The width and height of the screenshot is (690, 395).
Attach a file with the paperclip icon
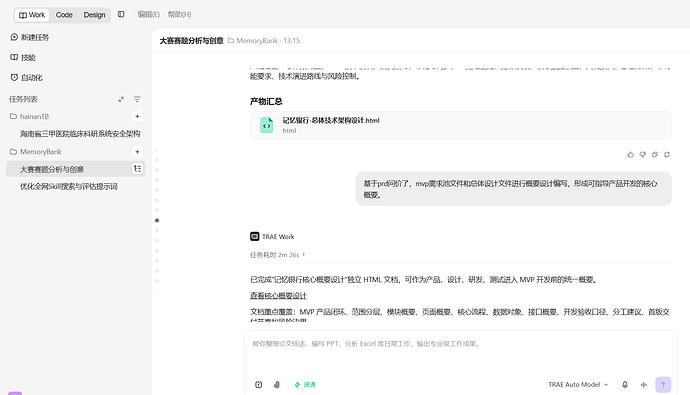[277, 385]
